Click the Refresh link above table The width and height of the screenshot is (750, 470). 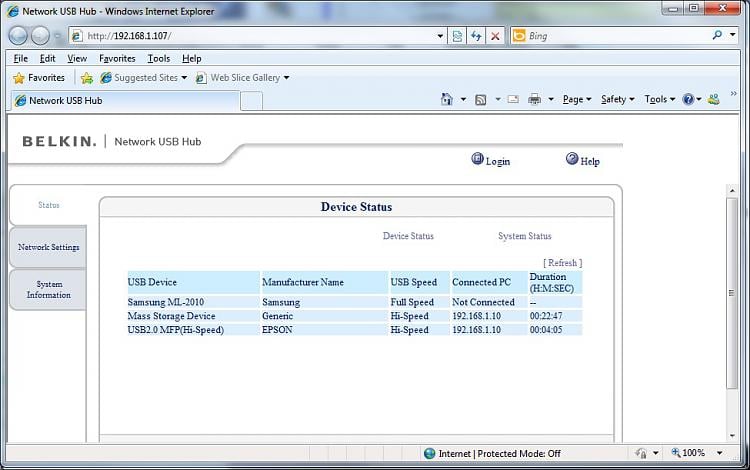[562, 262]
